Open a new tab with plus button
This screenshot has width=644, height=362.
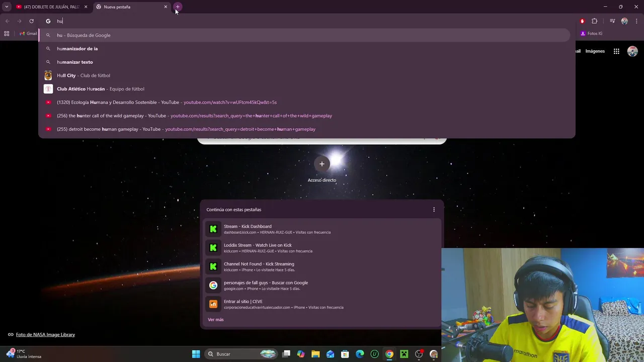[178, 7]
